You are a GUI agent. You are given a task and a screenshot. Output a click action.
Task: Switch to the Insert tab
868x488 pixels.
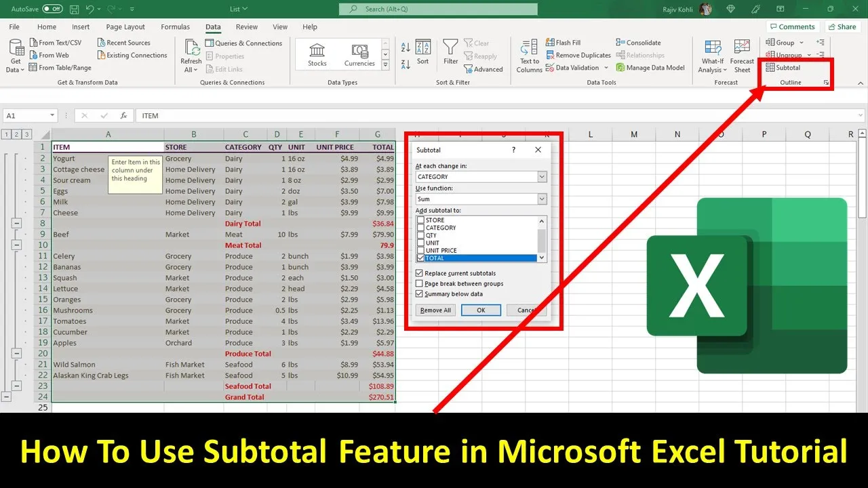(81, 27)
